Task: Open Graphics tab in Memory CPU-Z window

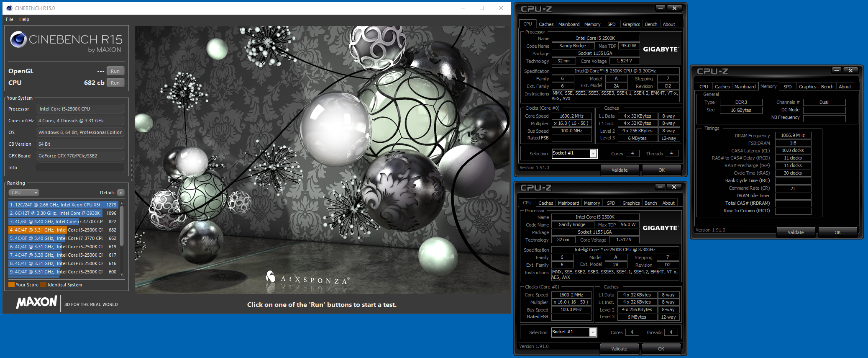Action: [x=807, y=87]
